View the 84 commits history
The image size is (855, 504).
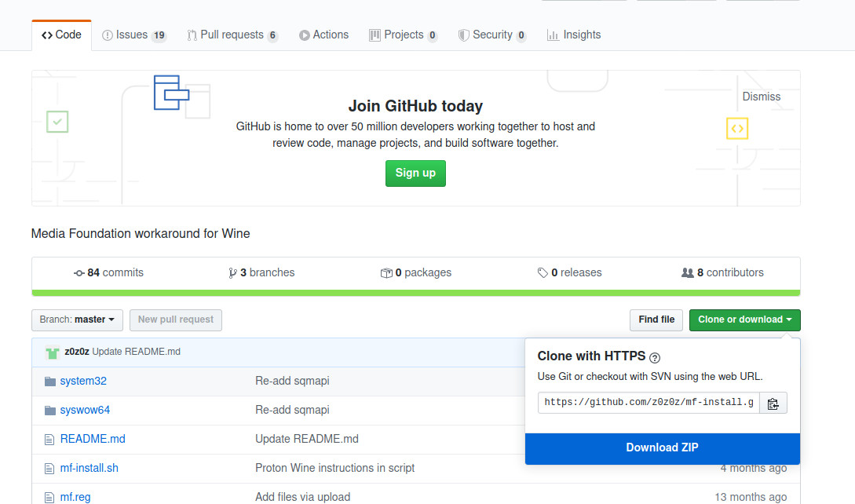108,272
